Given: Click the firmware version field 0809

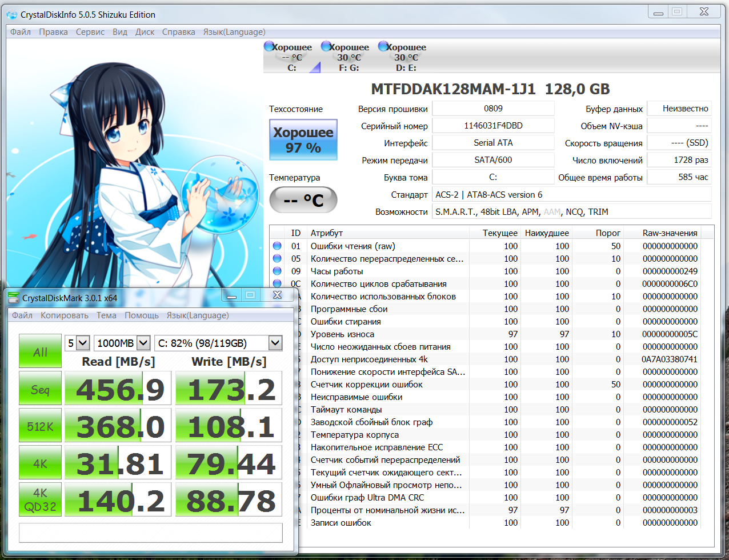Looking at the screenshot, I should 493,109.
